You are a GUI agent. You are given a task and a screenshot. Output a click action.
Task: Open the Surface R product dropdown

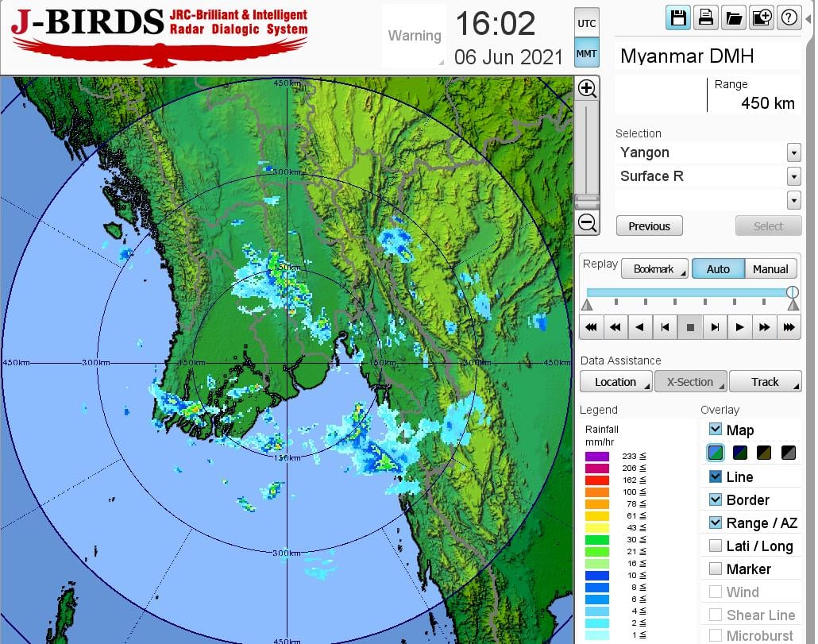[x=793, y=176]
